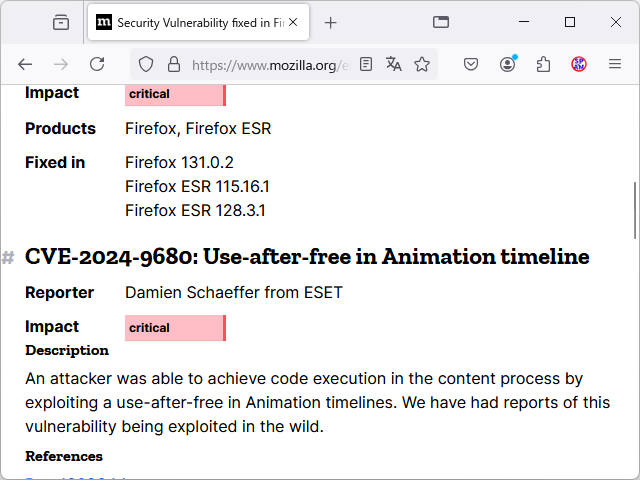The width and height of the screenshot is (640, 480).
Task: Open the Firefox account icon
Action: click(x=508, y=64)
